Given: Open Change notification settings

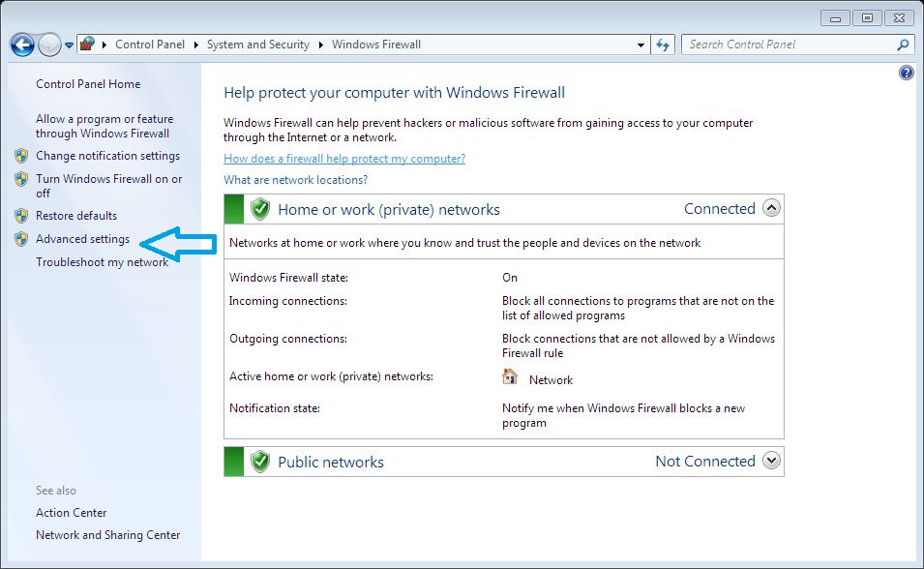Looking at the screenshot, I should 107,156.
